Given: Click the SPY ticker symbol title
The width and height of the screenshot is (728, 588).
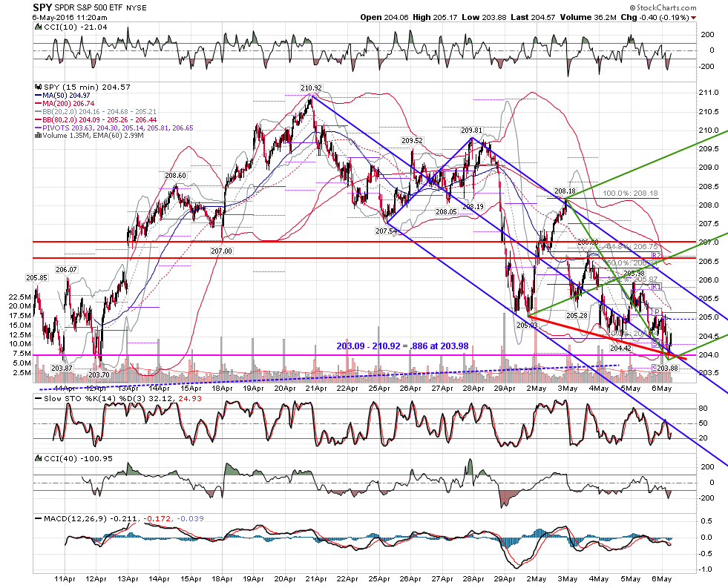Looking at the screenshot, I should click(x=42, y=8).
